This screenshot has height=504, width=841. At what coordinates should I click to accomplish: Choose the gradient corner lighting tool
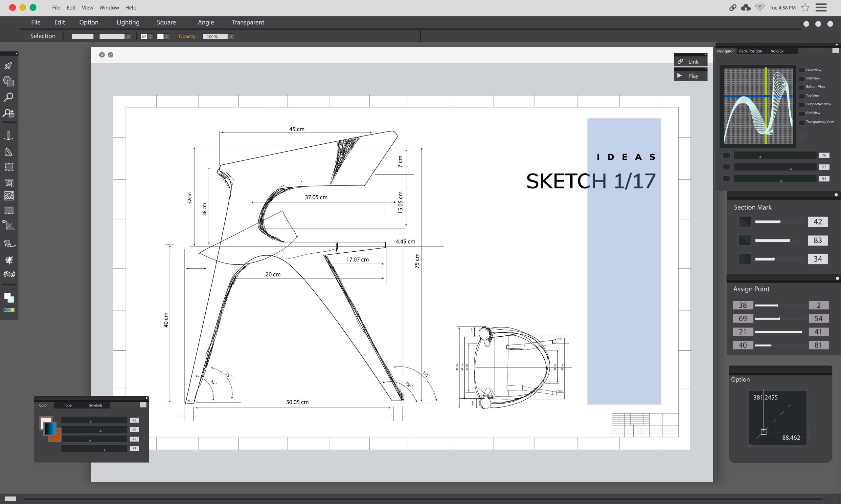(x=9, y=225)
